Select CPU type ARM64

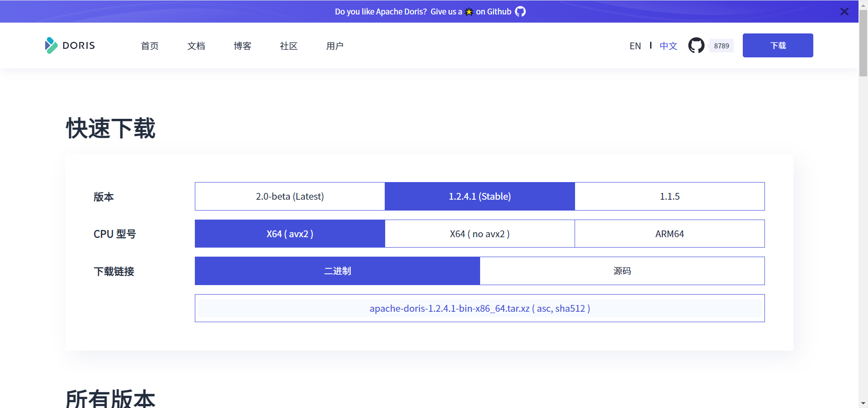(670, 234)
